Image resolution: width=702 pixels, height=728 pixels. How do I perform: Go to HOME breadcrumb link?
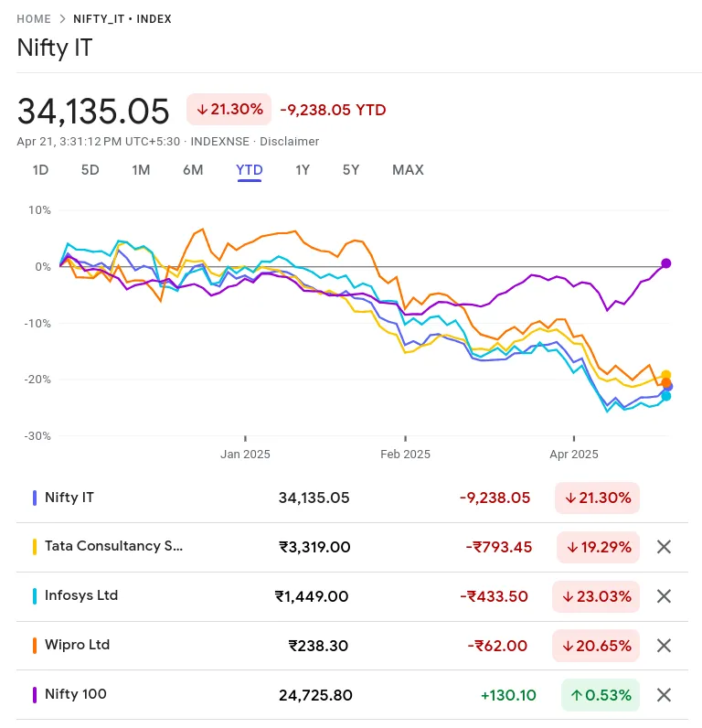(34, 19)
